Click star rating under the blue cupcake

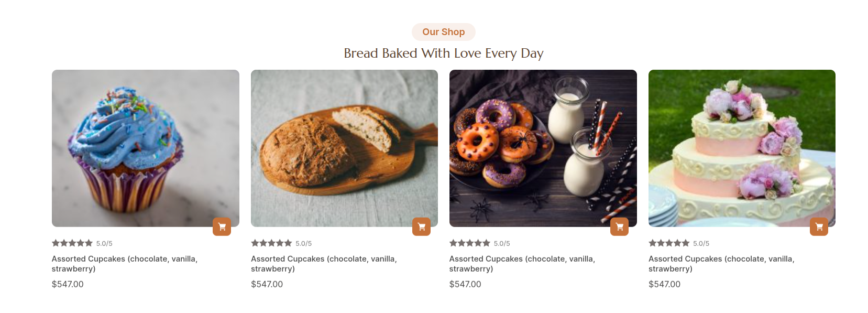point(72,243)
